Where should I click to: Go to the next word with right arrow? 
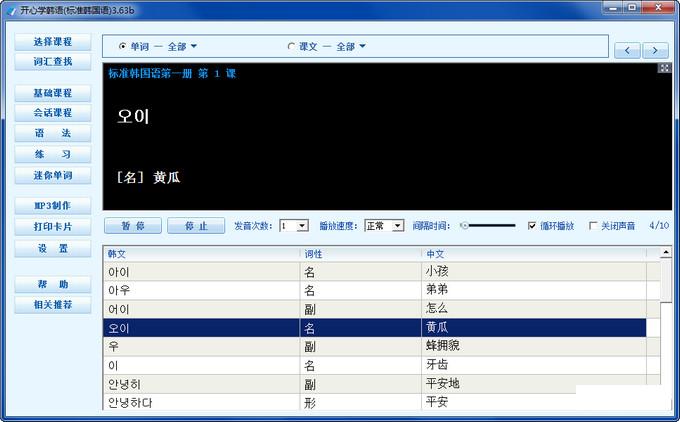[655, 50]
